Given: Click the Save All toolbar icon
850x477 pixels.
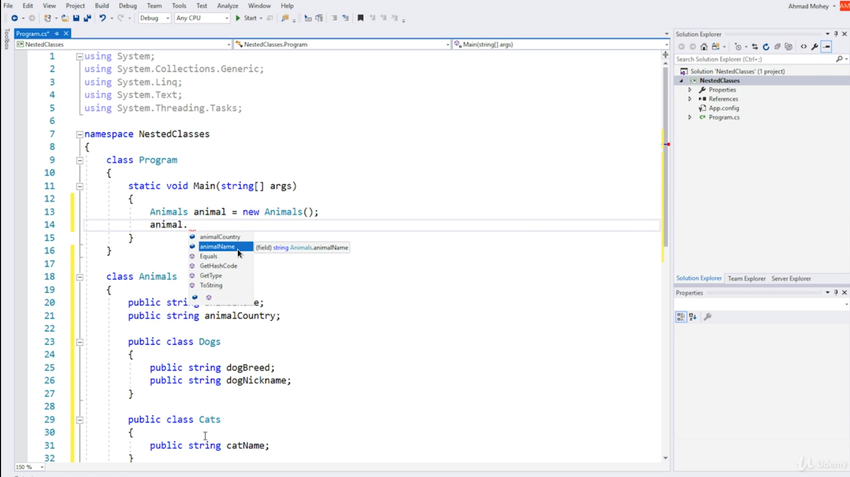Looking at the screenshot, I should (x=87, y=18).
